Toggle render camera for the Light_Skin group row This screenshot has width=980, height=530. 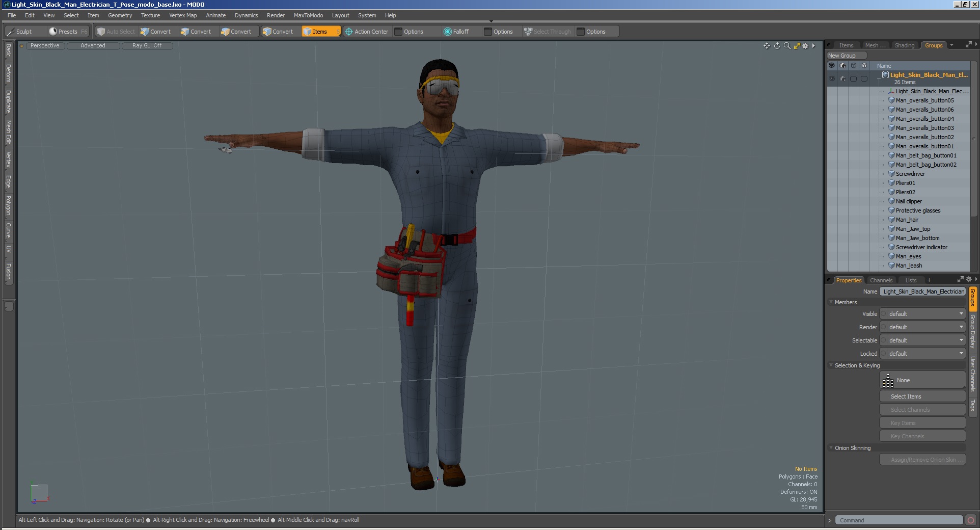click(x=843, y=78)
